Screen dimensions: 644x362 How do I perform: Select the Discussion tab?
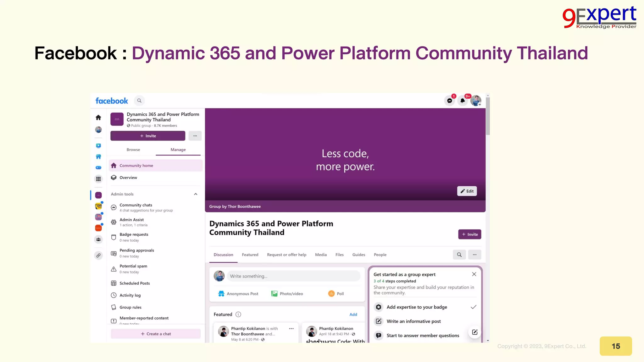(x=223, y=255)
